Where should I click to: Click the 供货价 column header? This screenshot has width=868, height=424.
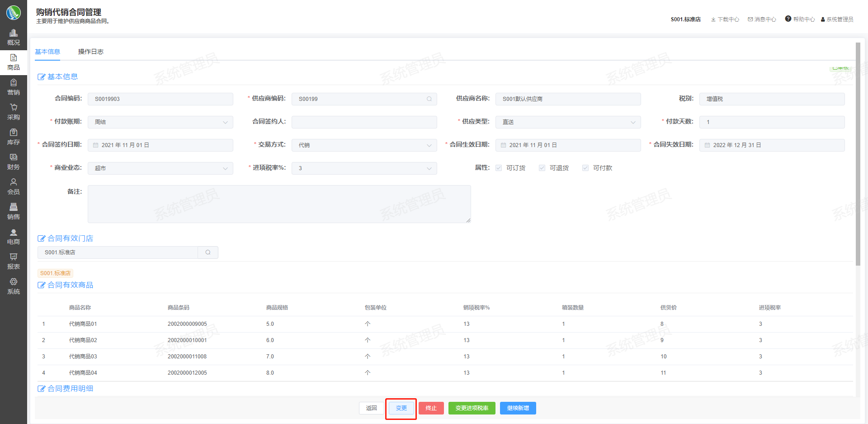[669, 308]
